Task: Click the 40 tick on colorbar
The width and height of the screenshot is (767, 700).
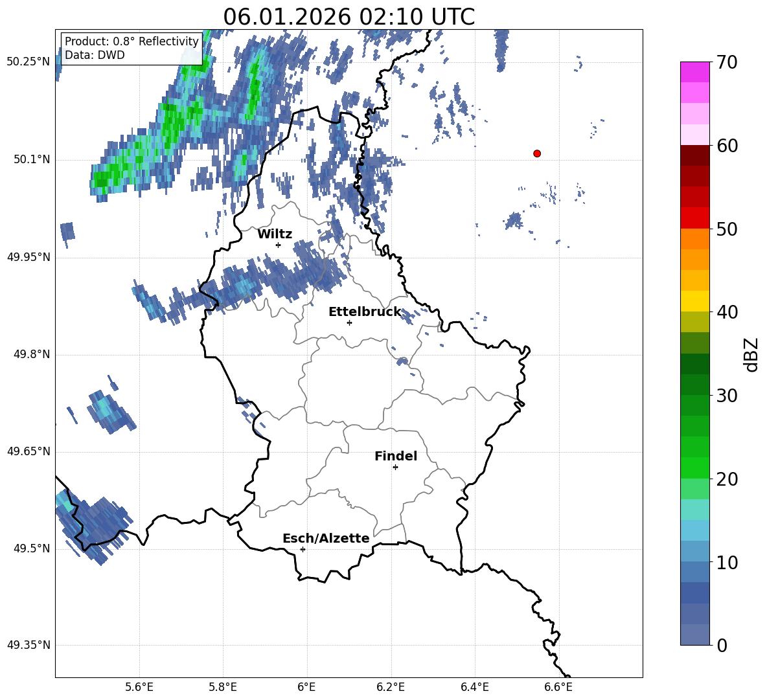Action: click(726, 312)
